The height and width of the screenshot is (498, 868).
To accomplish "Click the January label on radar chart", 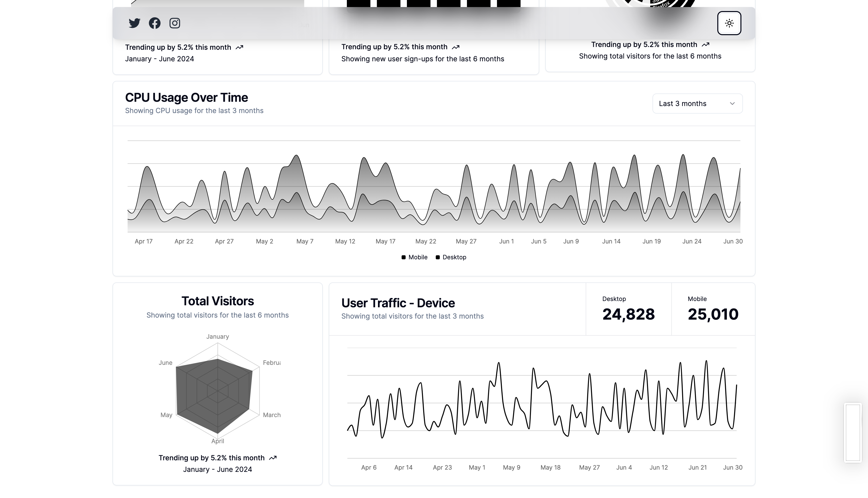I will pyautogui.click(x=218, y=336).
